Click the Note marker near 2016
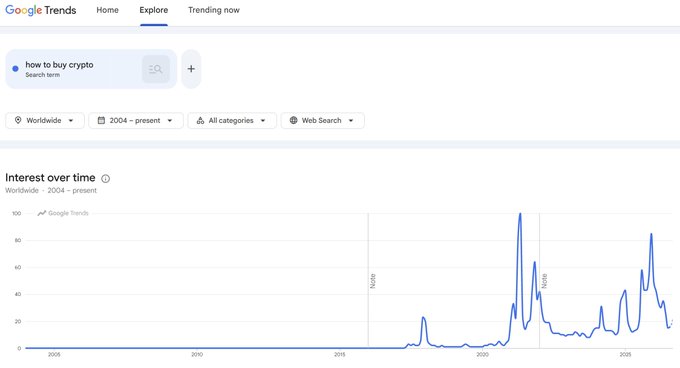The height and width of the screenshot is (368, 680). [x=373, y=281]
